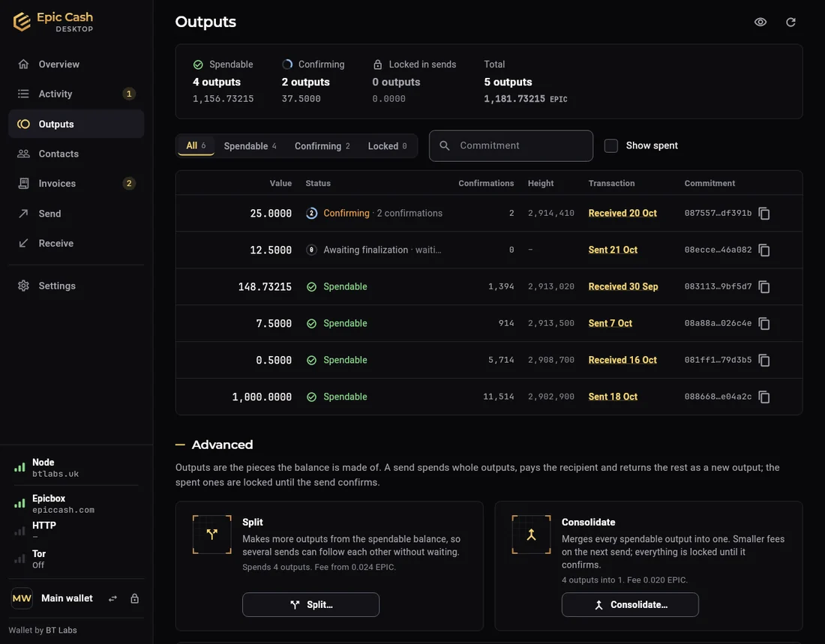
Task: Copy commitment 081ff1…79d3b5
Action: [x=764, y=361]
